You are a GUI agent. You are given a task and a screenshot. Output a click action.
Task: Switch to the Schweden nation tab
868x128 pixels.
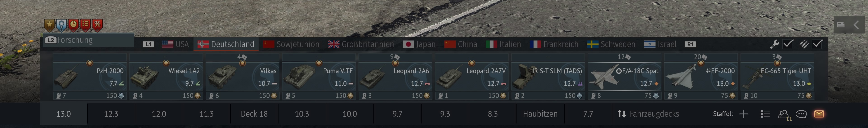(611, 44)
